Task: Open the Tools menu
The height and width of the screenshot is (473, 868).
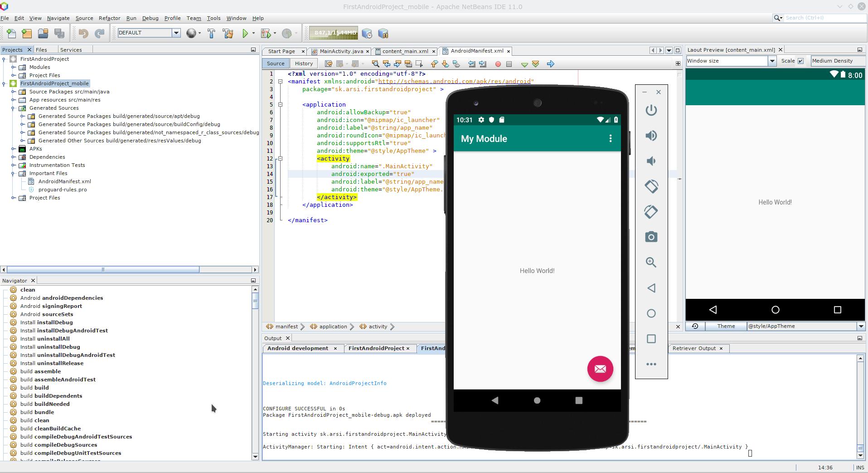Action: pos(213,18)
